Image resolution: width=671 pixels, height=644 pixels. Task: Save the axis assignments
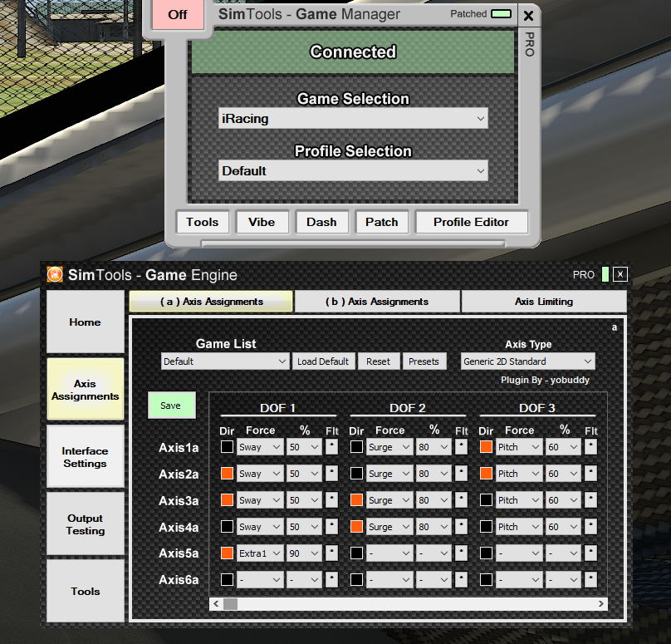click(171, 405)
